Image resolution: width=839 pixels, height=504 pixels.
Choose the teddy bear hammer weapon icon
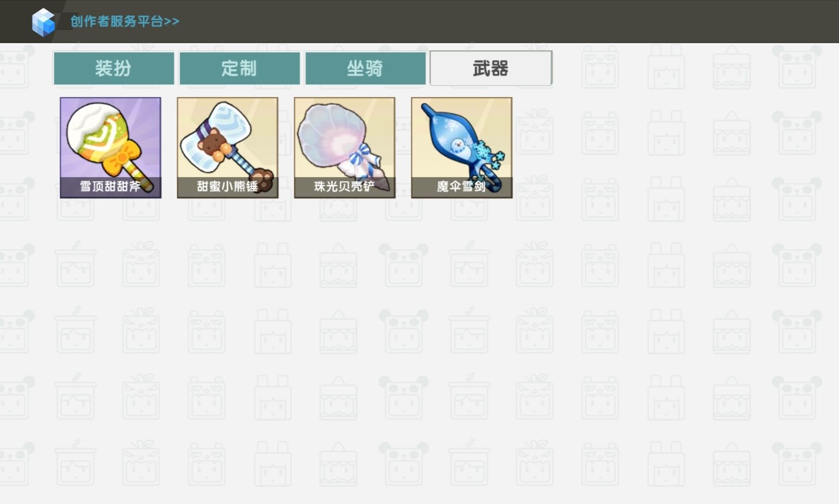click(227, 147)
